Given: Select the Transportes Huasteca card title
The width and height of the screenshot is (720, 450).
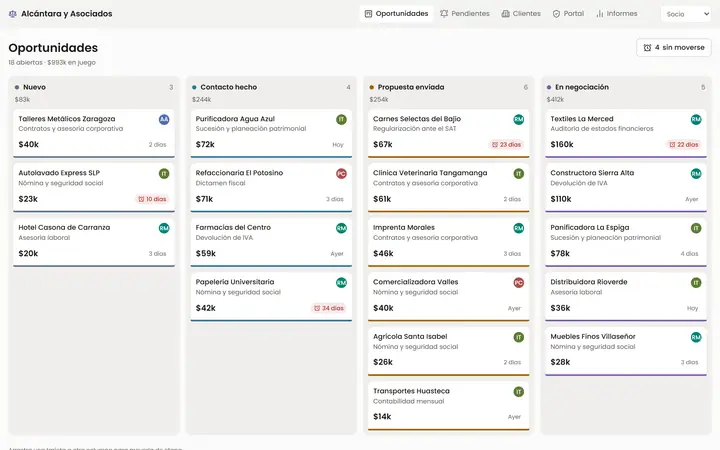Looking at the screenshot, I should 411,391.
